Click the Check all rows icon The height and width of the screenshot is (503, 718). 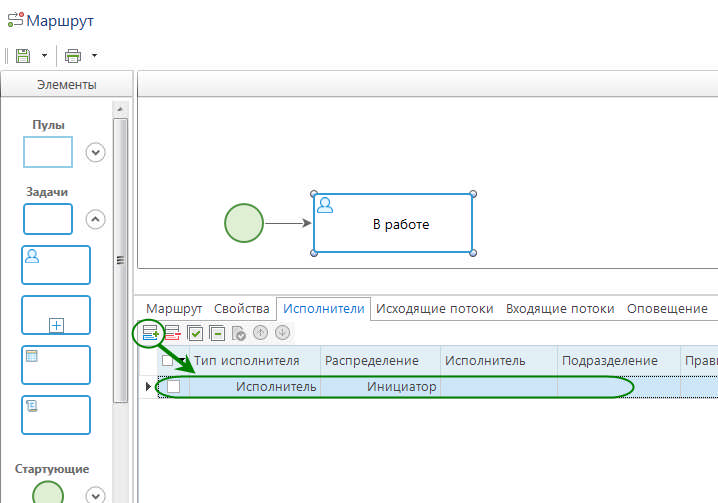point(195,333)
